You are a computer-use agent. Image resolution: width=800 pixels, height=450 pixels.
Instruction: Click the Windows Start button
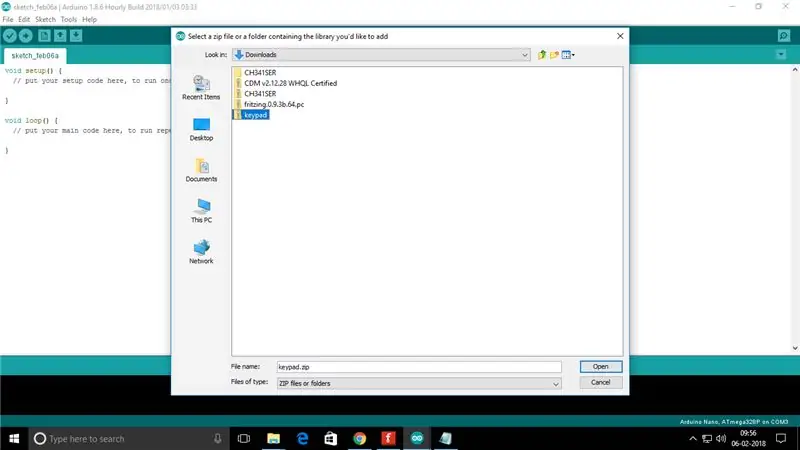[x=14, y=439]
